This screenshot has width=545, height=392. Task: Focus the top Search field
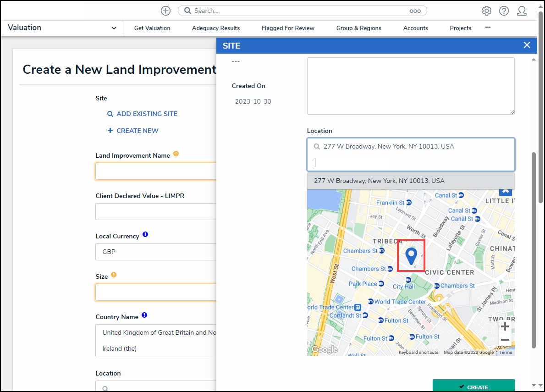click(302, 11)
